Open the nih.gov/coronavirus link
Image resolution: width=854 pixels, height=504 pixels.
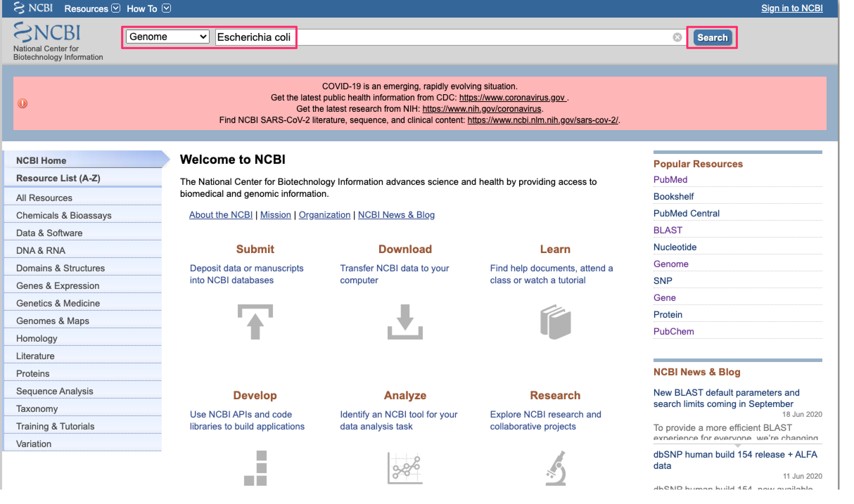[x=482, y=109]
